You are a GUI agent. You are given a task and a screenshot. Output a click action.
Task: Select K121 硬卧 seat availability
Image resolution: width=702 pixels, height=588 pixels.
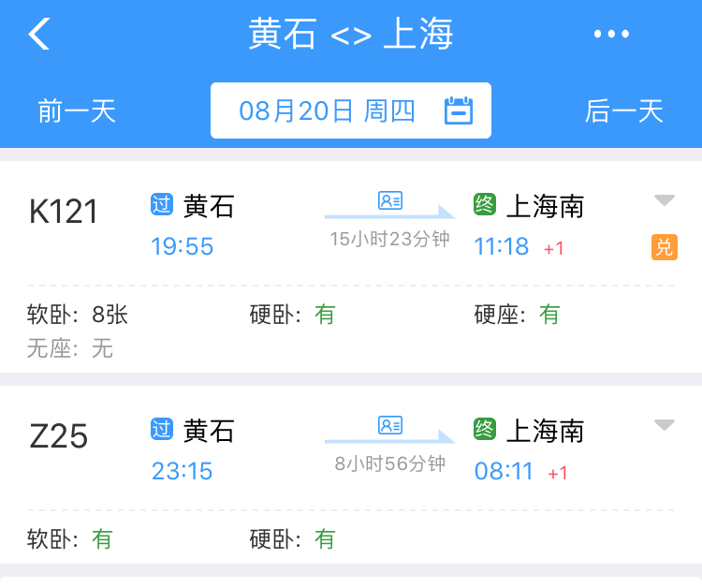tap(292, 315)
